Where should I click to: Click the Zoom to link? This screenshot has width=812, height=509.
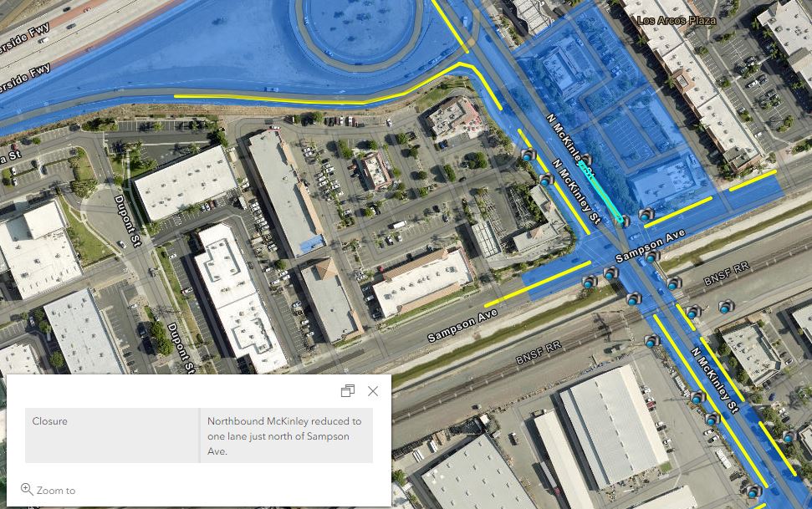point(48,490)
